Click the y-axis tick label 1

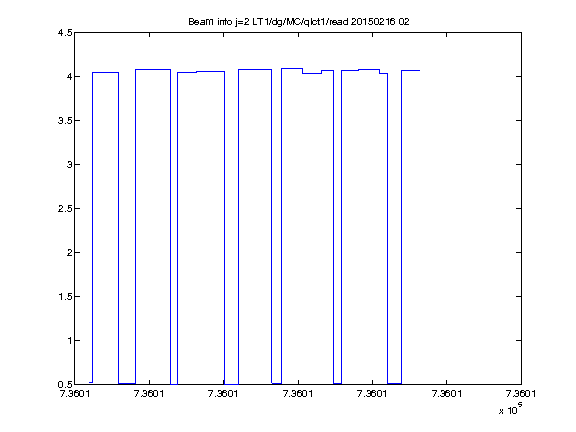tap(69, 341)
